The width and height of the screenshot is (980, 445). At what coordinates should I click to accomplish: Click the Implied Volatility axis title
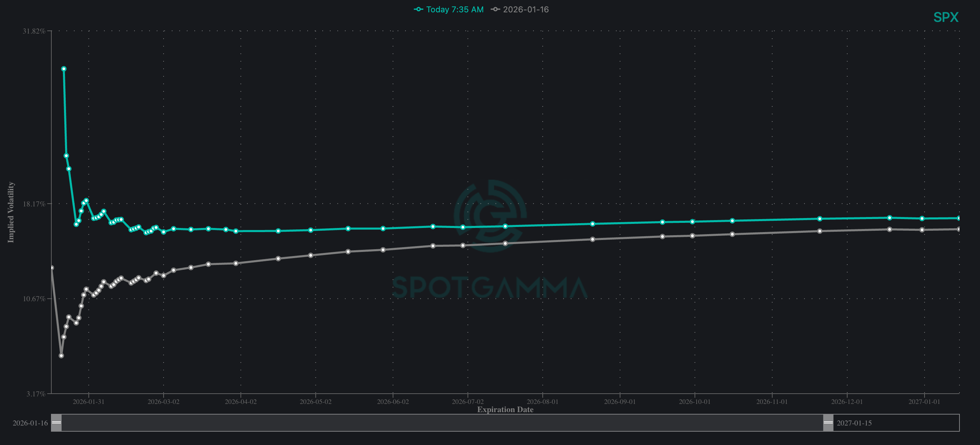[11, 212]
